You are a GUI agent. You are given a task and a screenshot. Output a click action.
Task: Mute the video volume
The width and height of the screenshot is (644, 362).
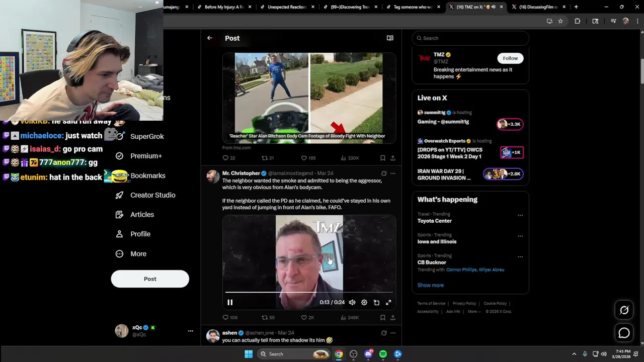(352, 302)
